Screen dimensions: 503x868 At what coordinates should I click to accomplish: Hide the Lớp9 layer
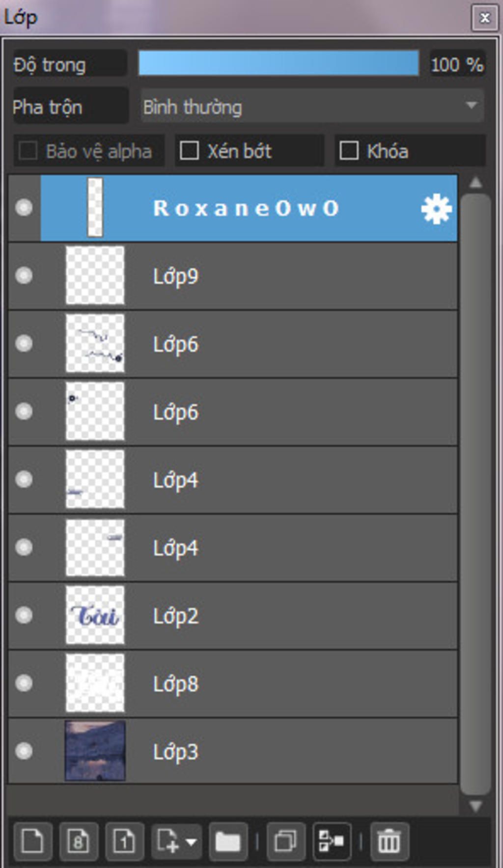click(24, 275)
